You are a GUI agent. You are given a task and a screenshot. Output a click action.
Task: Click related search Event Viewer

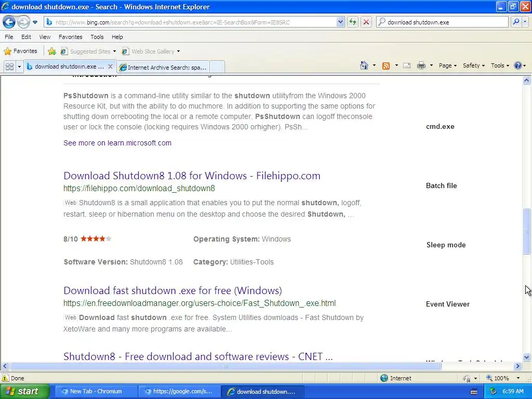(x=447, y=304)
